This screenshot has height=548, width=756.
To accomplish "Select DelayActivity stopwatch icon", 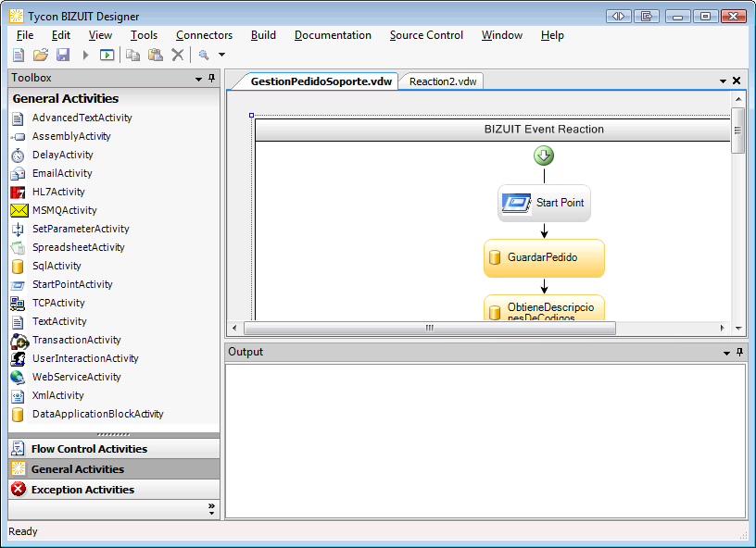I will point(18,156).
